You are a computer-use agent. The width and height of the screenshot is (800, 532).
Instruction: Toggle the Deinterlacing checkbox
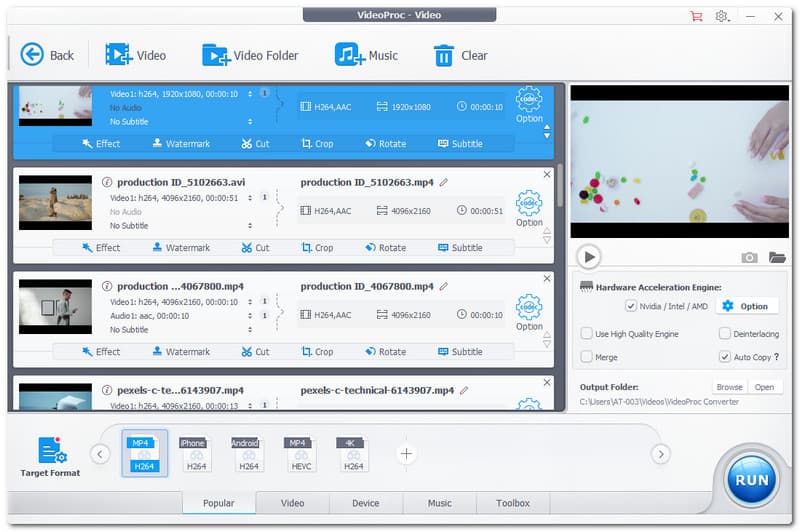tap(724, 334)
